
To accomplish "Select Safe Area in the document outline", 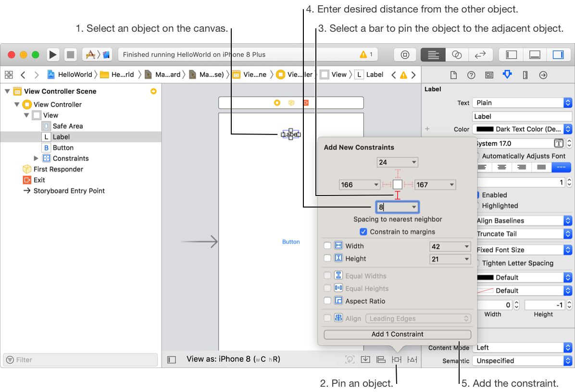I will [67, 126].
